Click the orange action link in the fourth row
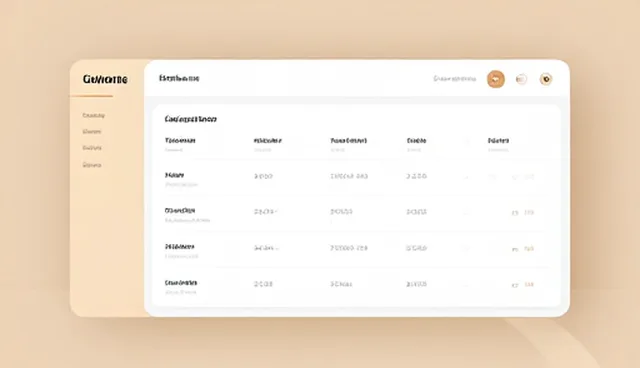This screenshot has height=368, width=640. [x=529, y=285]
